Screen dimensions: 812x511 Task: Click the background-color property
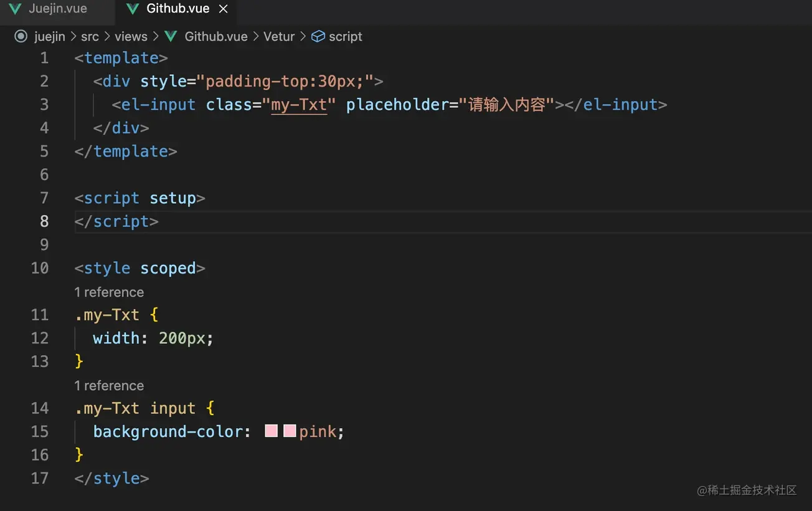pyautogui.click(x=168, y=432)
